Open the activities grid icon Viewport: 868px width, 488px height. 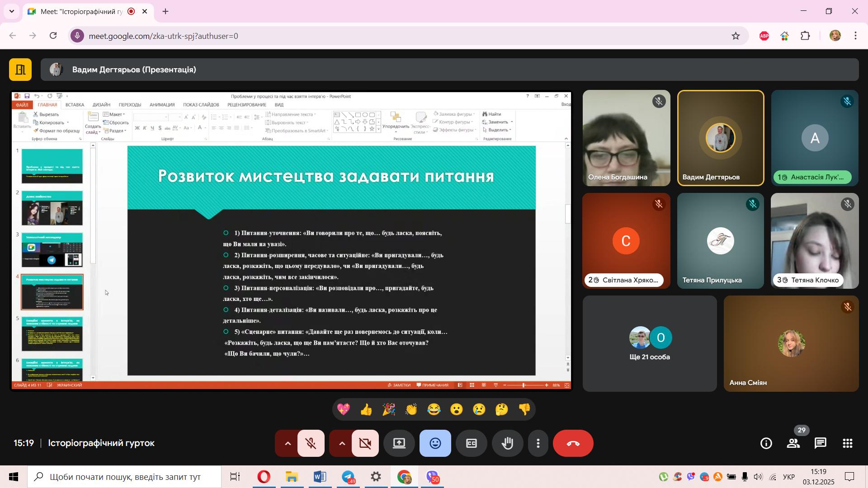coord(848,444)
